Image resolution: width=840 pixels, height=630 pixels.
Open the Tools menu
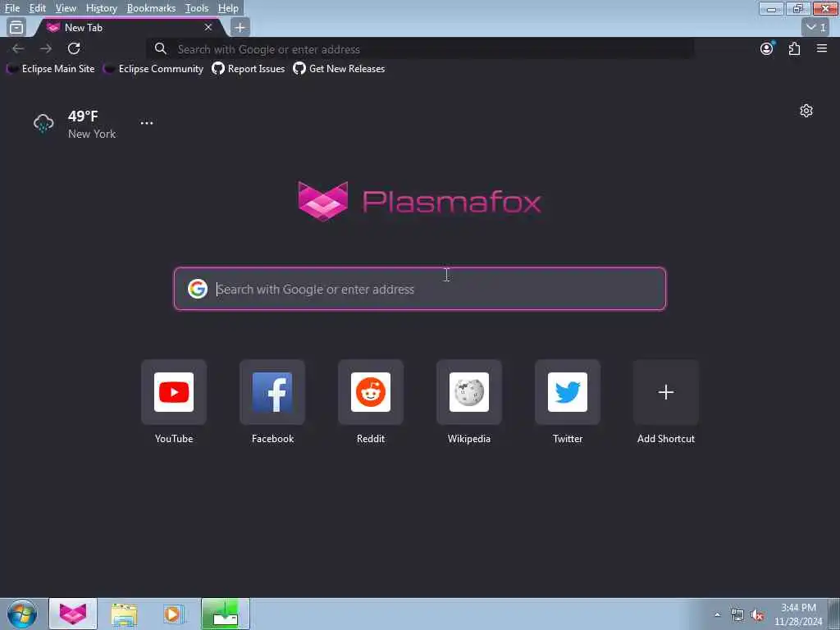coord(197,8)
